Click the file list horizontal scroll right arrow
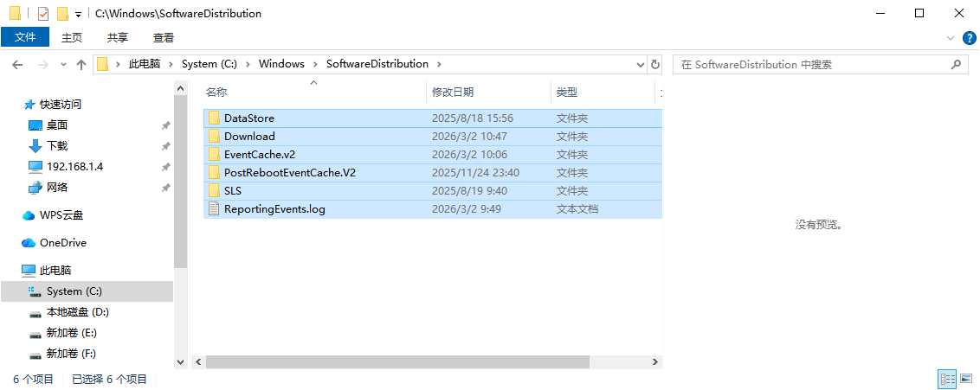Viewport: 980px width, 390px height. click(x=655, y=362)
